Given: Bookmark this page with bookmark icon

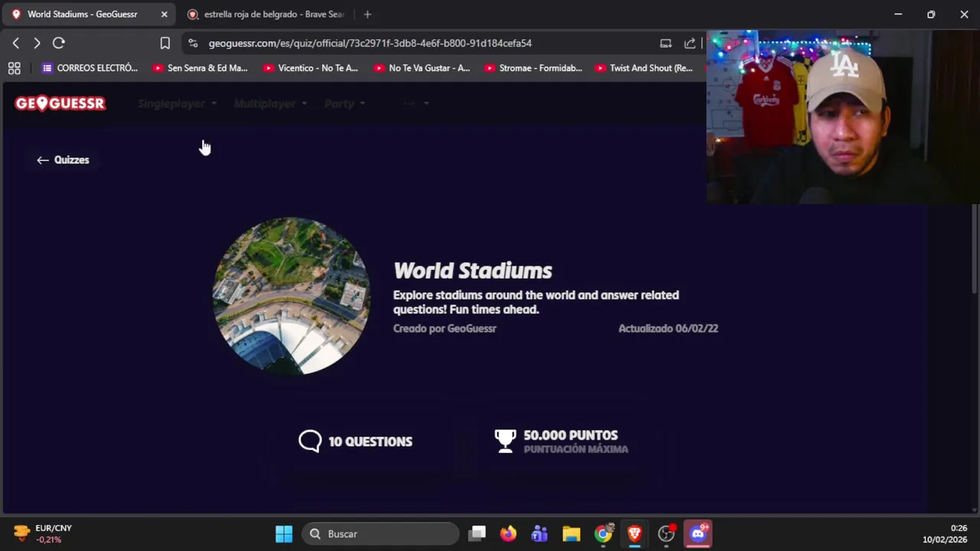Looking at the screenshot, I should (165, 44).
